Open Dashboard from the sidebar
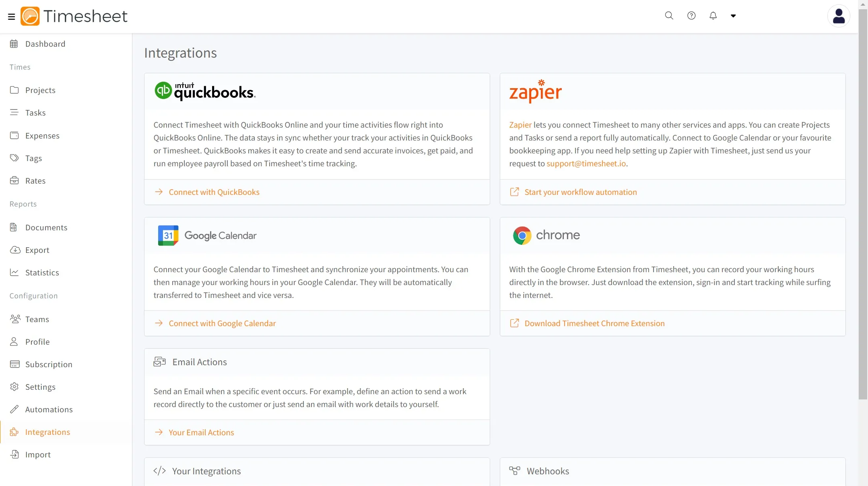The image size is (868, 486). [45, 44]
